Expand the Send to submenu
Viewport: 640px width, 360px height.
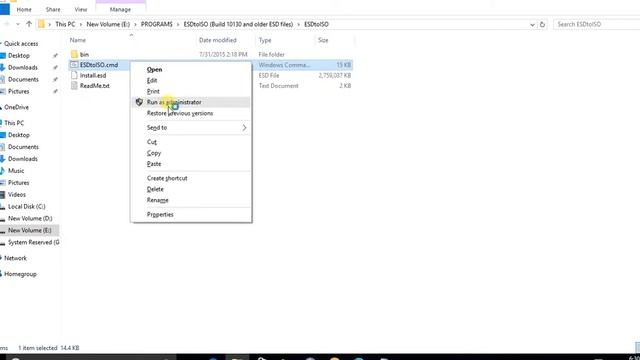point(191,128)
